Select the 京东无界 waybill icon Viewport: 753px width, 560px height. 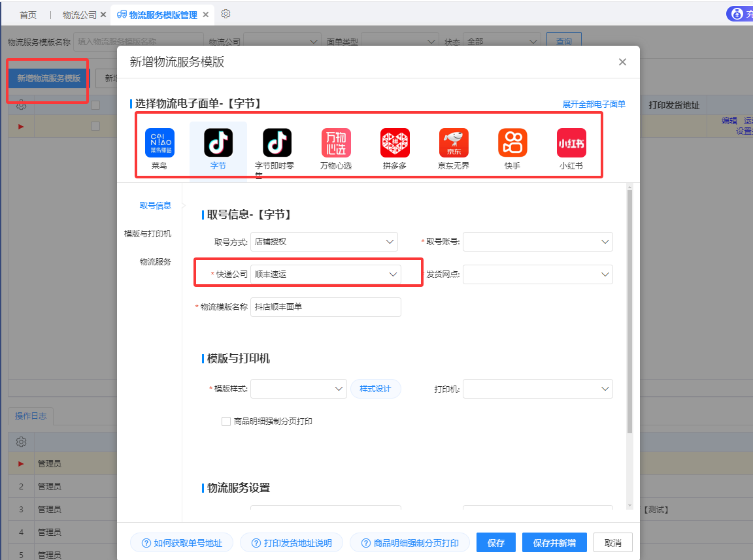[454, 142]
